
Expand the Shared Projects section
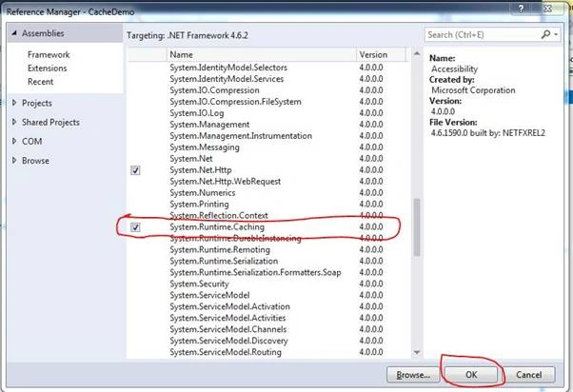[14, 122]
